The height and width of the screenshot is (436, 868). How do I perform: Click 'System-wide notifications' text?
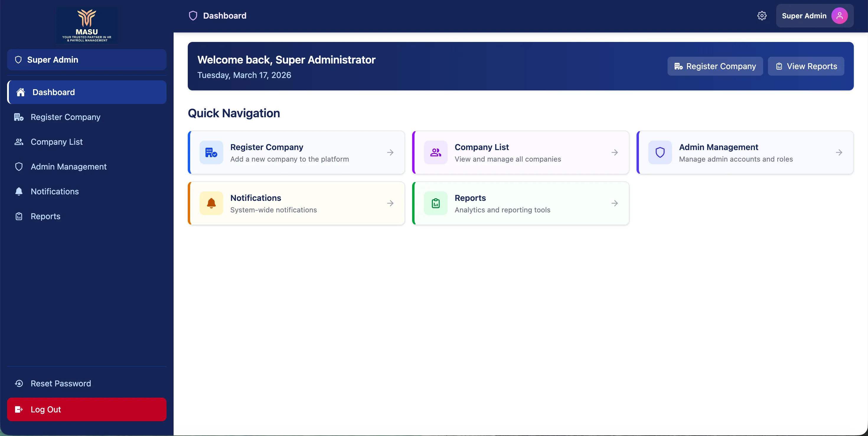(x=273, y=210)
